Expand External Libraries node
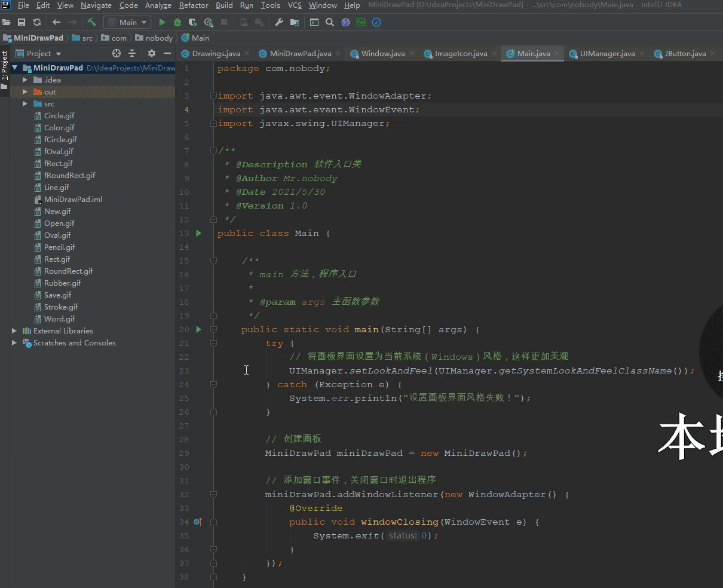Viewport: 723px width, 588px height. (14, 330)
